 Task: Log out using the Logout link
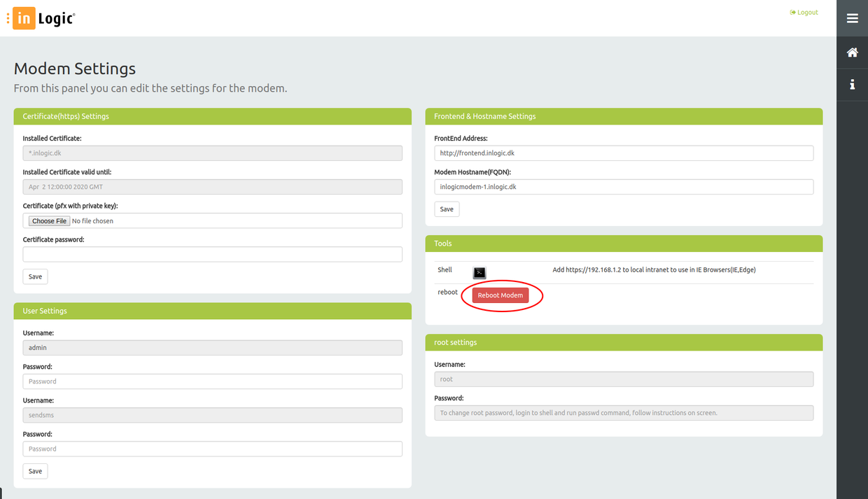[x=804, y=13]
